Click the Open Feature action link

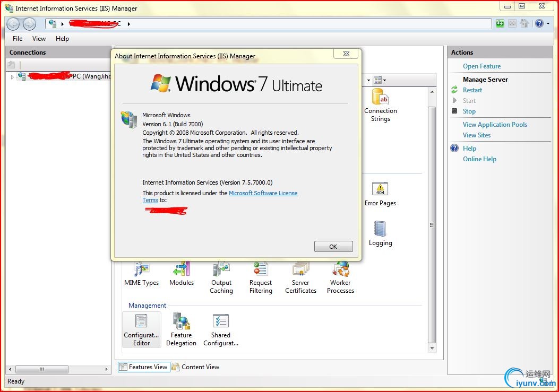pyautogui.click(x=481, y=66)
